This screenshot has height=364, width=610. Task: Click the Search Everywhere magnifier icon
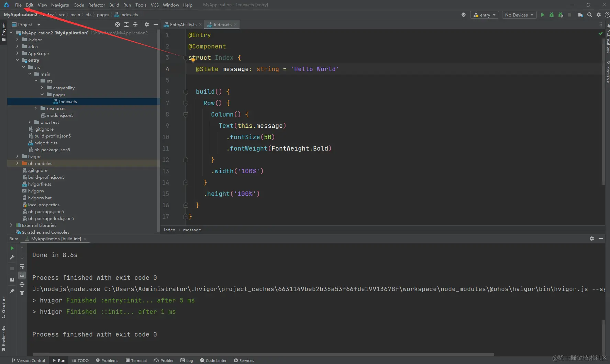[590, 15]
